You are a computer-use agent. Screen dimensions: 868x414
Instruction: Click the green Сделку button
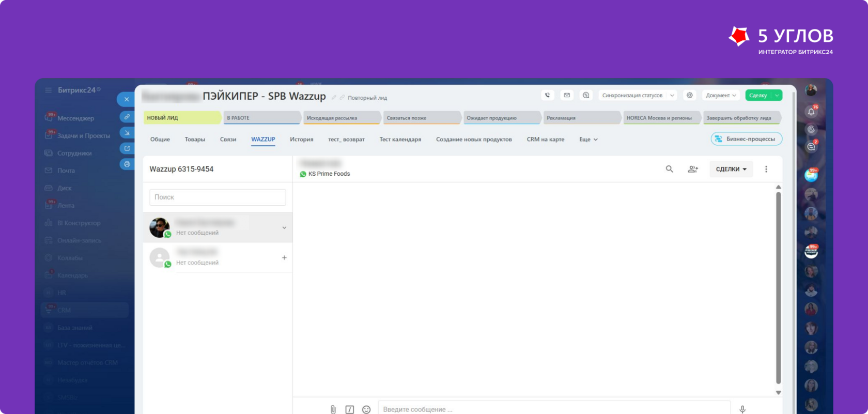click(758, 95)
